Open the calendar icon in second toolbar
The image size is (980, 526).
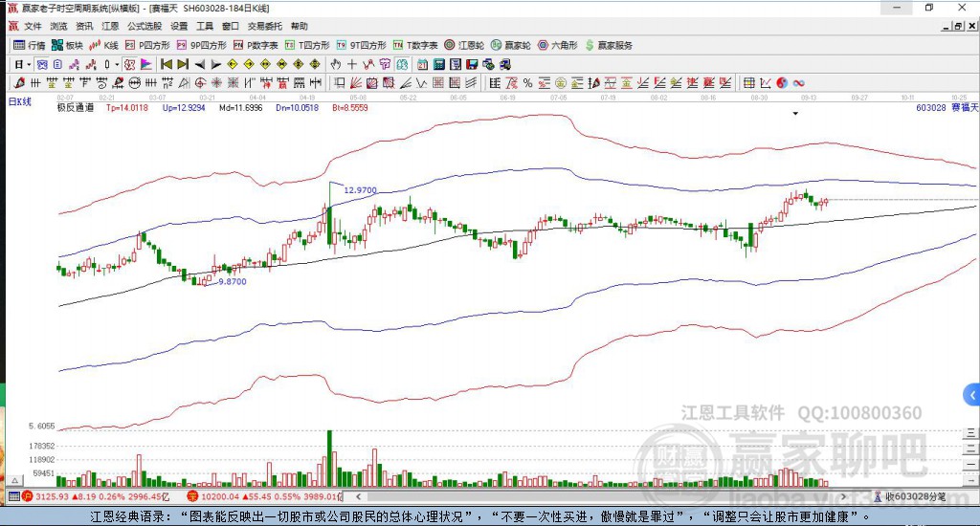[x=422, y=64]
